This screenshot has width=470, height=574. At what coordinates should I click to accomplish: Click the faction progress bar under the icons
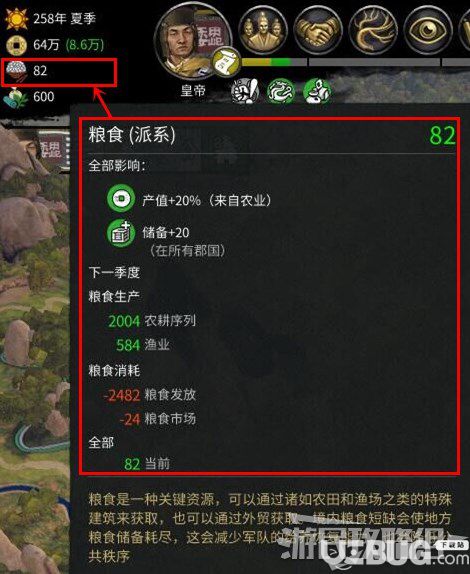[275, 62]
